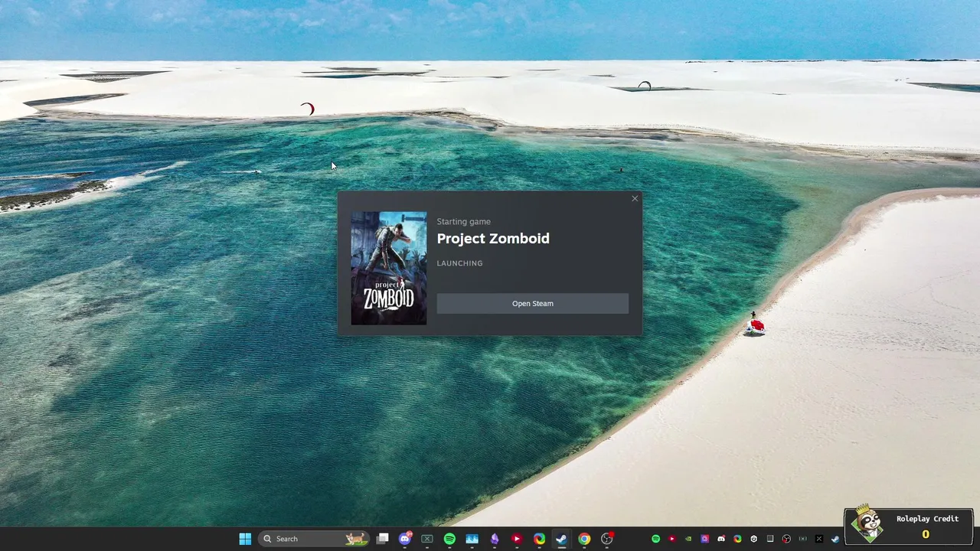Viewport: 980px width, 551px height.
Task: Click the Spotify icon in system tray
Action: click(655, 539)
